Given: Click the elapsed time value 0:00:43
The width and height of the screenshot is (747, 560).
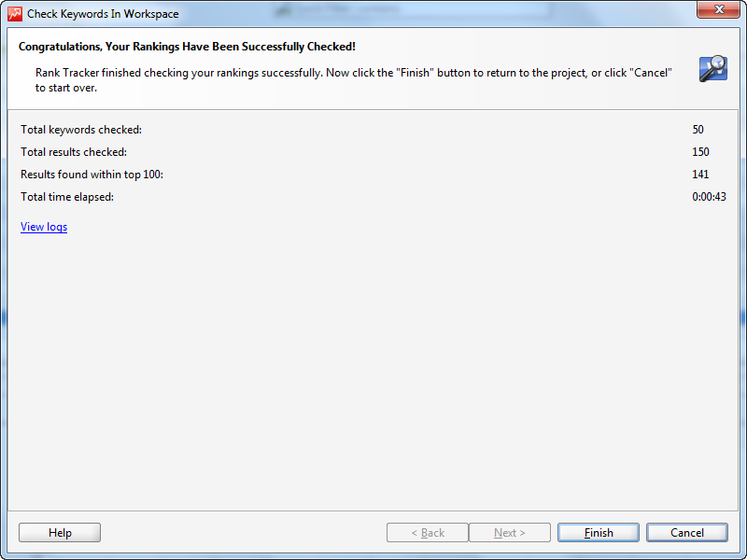Looking at the screenshot, I should (710, 197).
